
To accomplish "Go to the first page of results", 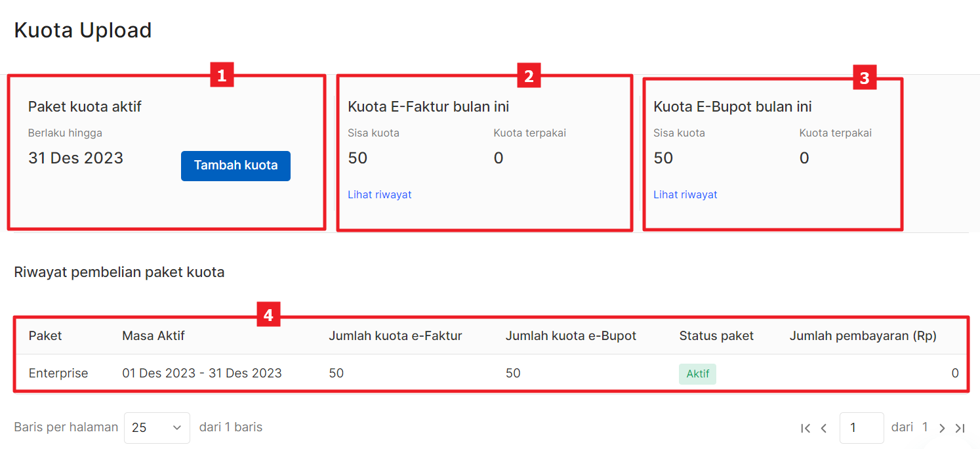I will (806, 428).
